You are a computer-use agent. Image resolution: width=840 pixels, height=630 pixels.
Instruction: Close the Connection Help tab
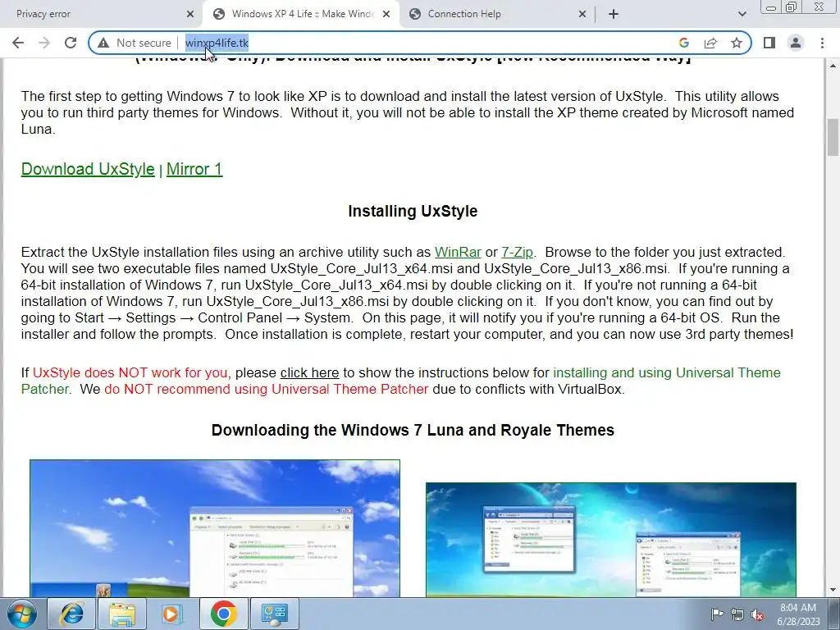(x=582, y=14)
